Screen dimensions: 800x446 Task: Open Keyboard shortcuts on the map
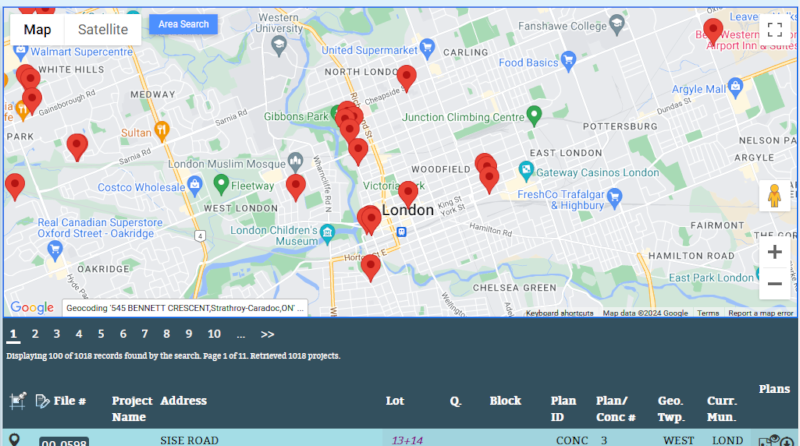point(559,313)
